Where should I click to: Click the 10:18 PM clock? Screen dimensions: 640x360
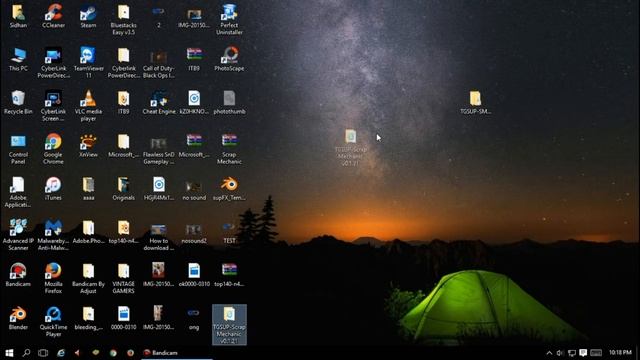[620, 352]
